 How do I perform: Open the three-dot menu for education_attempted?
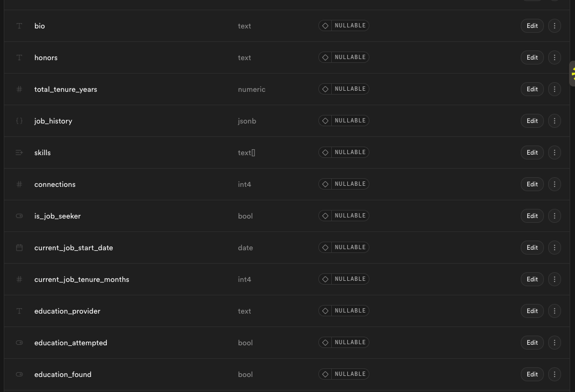pos(554,343)
